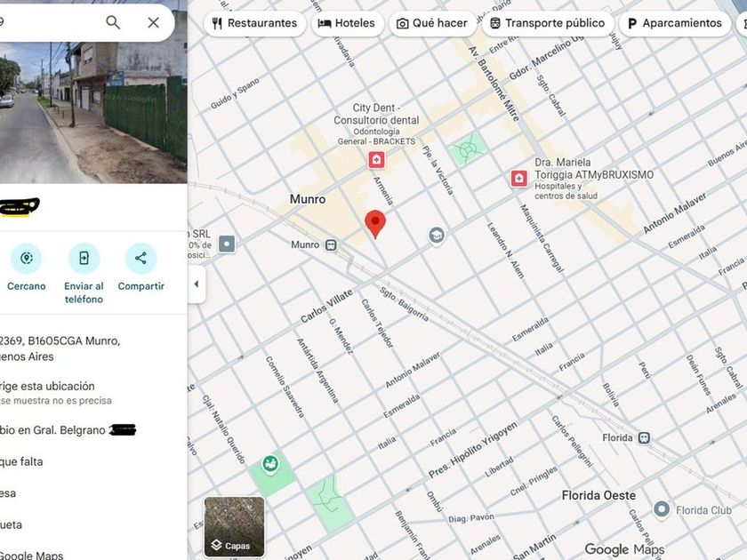
Task: Collapse the side panel with the arrow
Action: point(197,284)
